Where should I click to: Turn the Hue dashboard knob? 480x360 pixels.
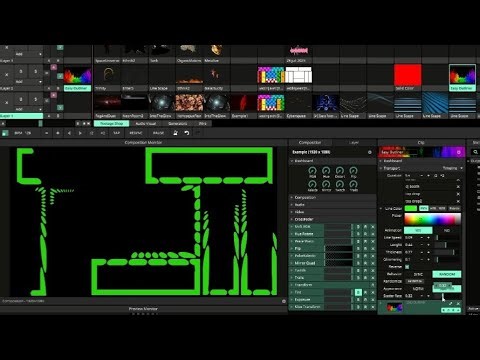(326, 171)
